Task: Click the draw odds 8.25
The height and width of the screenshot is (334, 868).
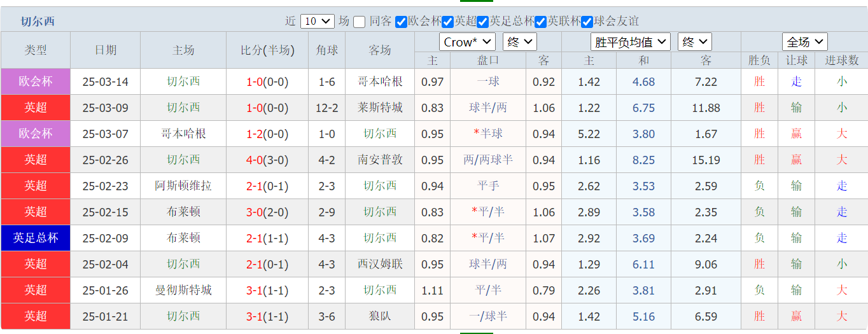Action: pos(643,160)
